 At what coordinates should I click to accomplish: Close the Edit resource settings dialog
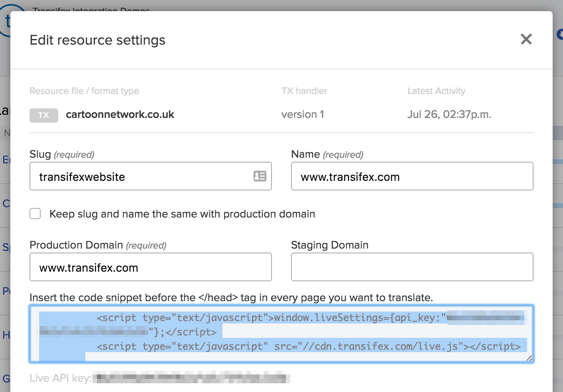[x=526, y=39]
